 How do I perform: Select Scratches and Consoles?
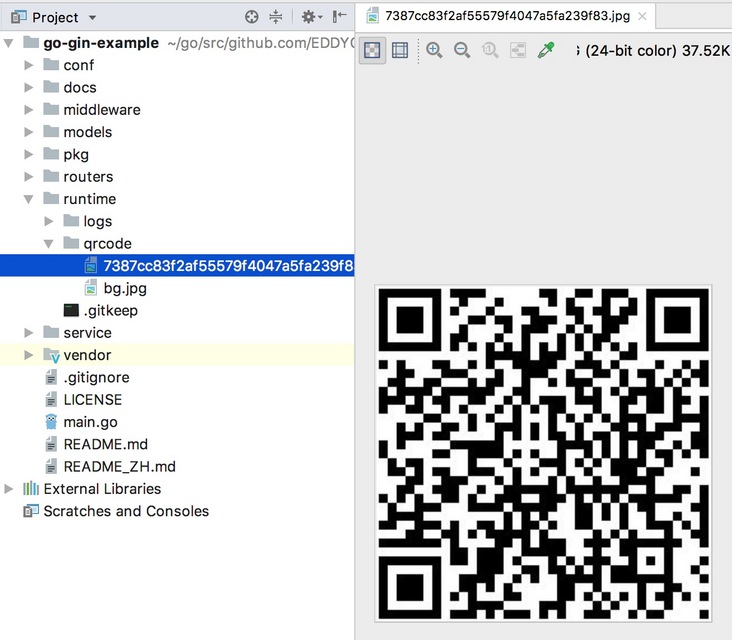pyautogui.click(x=126, y=511)
